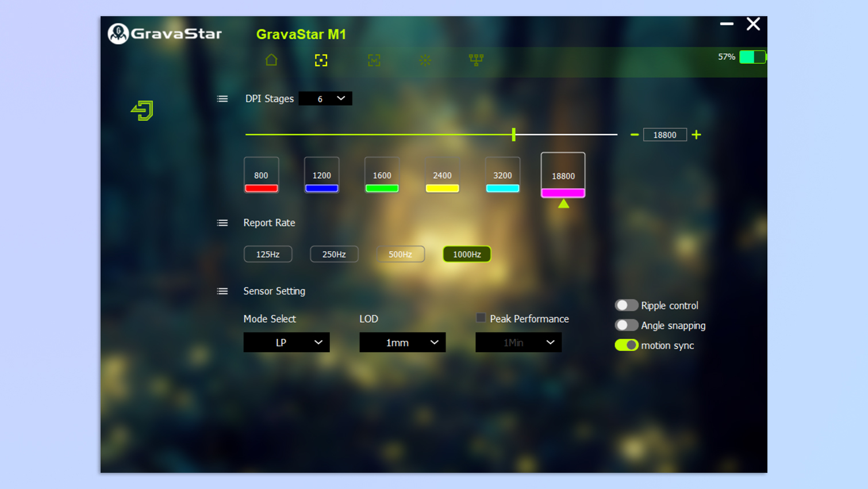This screenshot has height=489, width=868.
Task: Click the list icon beside DPI Stages
Action: click(222, 98)
